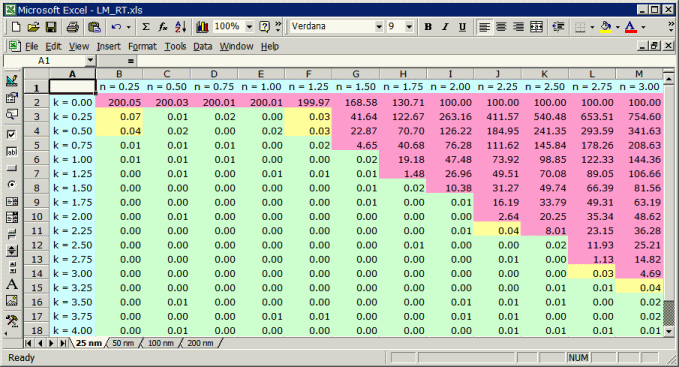Toggle Bold formatting
Viewport: 679px width, 367px height.
coord(428,27)
